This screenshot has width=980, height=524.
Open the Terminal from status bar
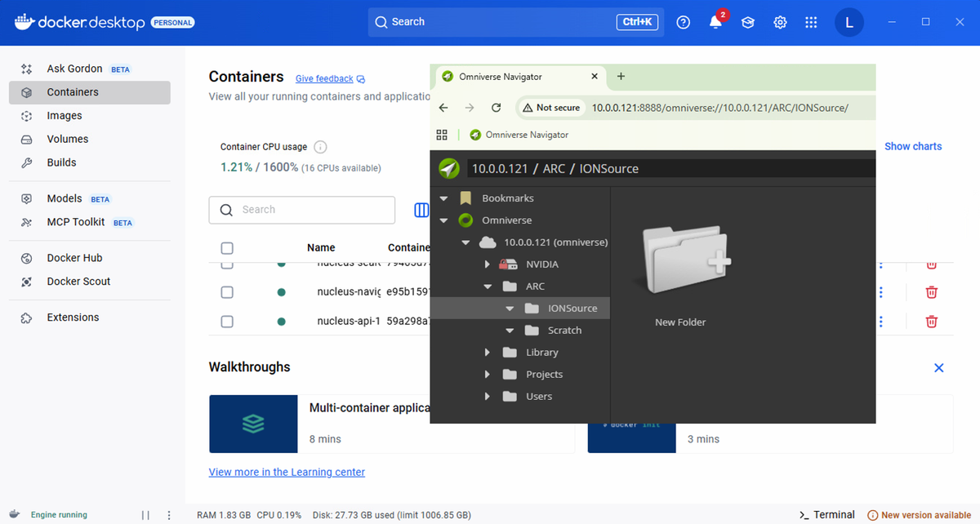(827, 515)
